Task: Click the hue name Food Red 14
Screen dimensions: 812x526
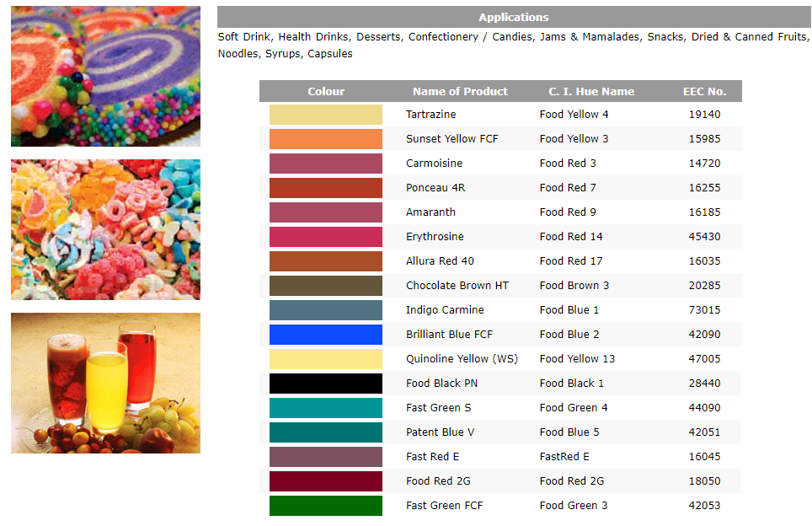Action: tap(571, 236)
